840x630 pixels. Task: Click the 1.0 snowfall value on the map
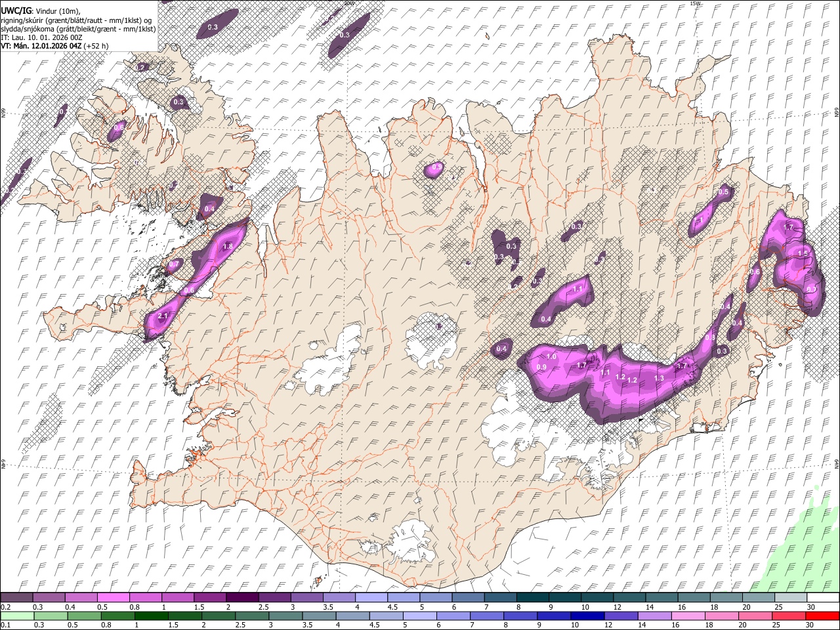point(551,356)
